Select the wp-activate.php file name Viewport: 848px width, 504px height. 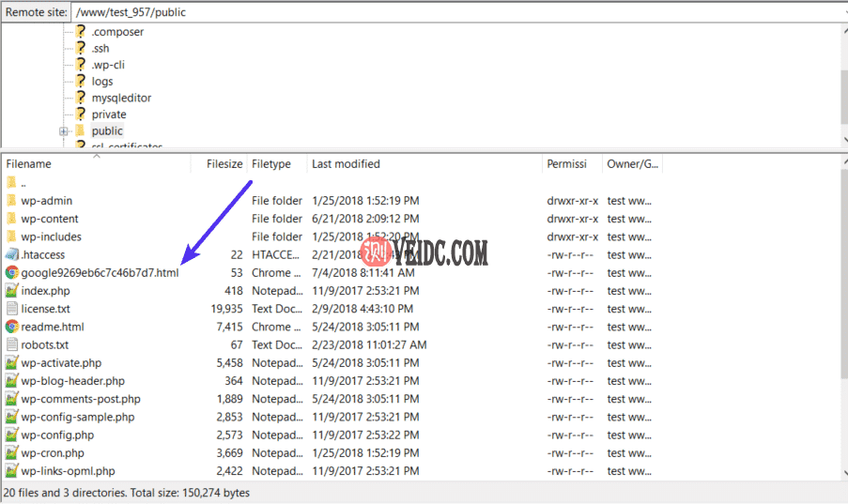pos(61,363)
